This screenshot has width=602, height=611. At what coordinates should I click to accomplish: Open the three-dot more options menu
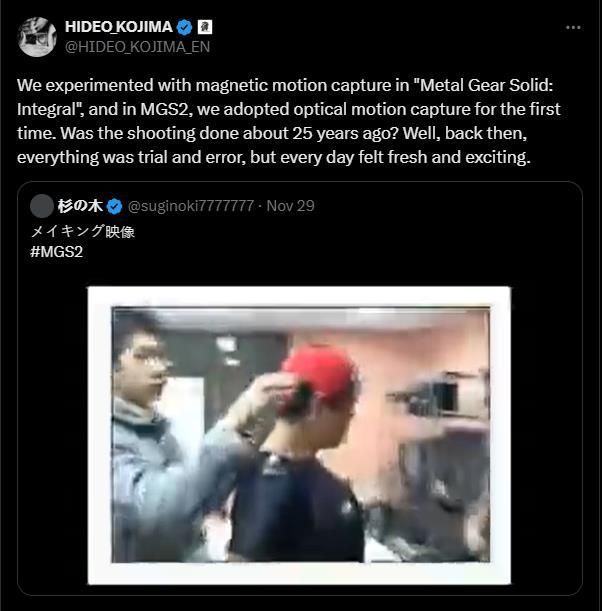point(572,28)
